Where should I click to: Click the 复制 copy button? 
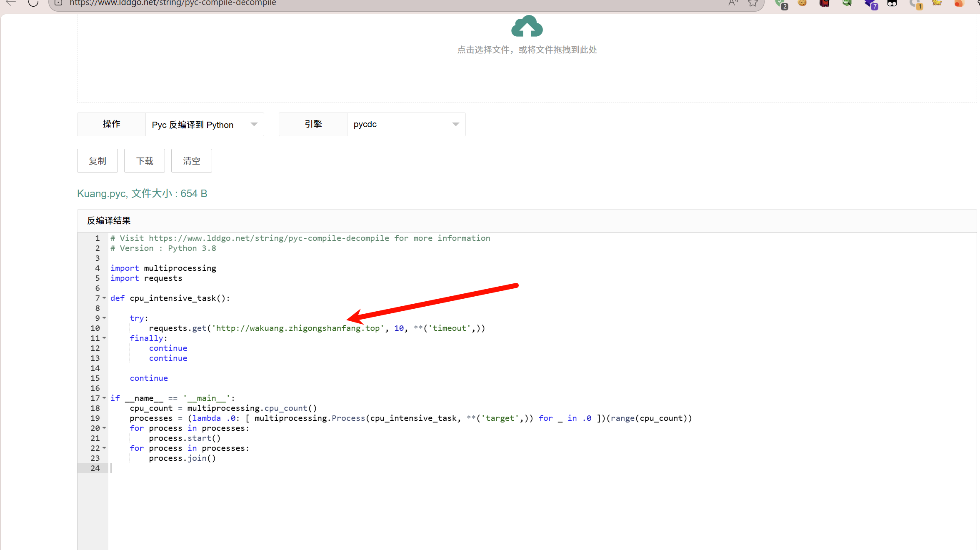(97, 161)
